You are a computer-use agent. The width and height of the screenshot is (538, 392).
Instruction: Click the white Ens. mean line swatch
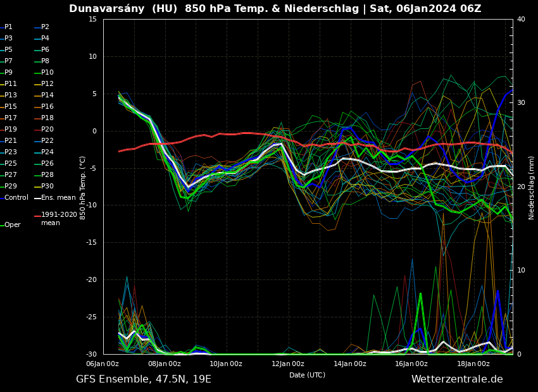[37, 198]
